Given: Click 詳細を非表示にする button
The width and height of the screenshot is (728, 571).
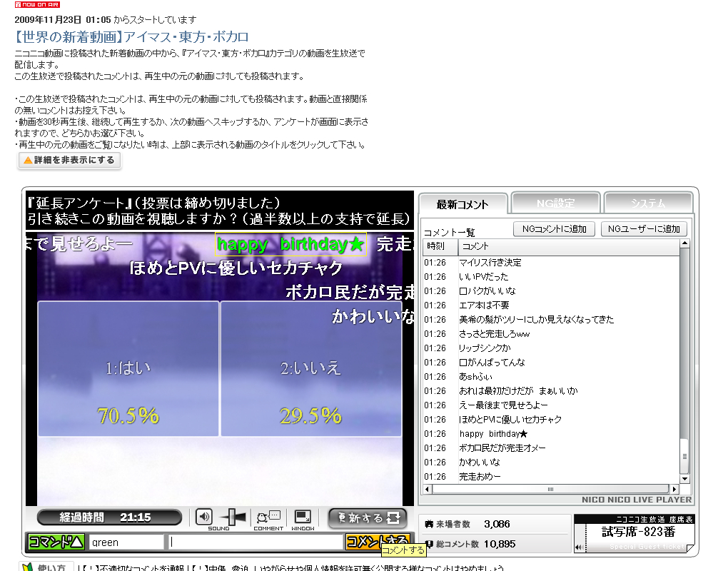Looking at the screenshot, I should tap(69, 160).
